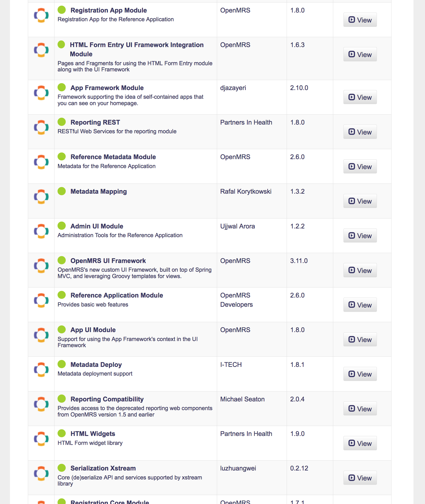Click the OpenMRS logo beside Registration App Module
Image resolution: width=425 pixels, height=504 pixels.
click(x=41, y=15)
